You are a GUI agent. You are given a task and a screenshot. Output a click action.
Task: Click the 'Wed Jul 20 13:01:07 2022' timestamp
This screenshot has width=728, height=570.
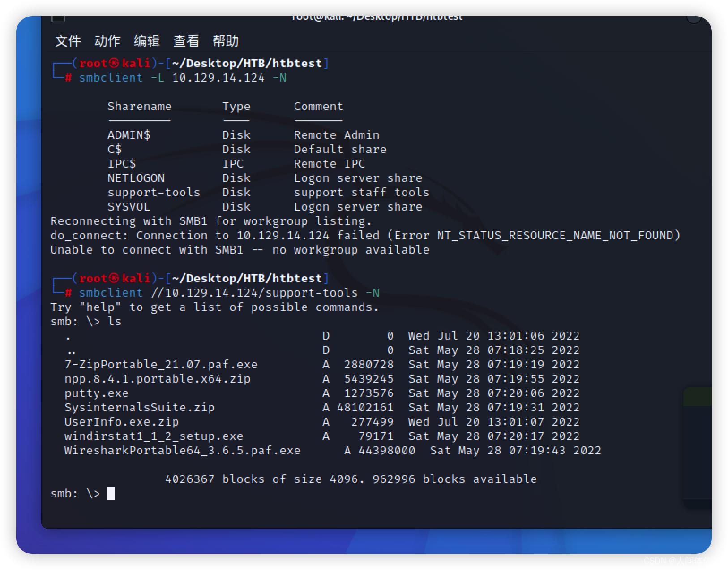[x=494, y=422]
